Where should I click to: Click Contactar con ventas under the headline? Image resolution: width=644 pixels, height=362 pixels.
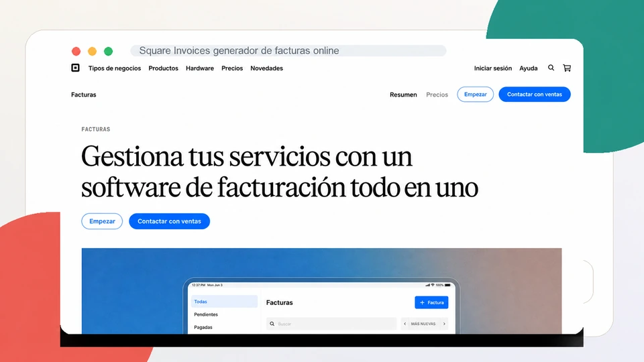169,221
